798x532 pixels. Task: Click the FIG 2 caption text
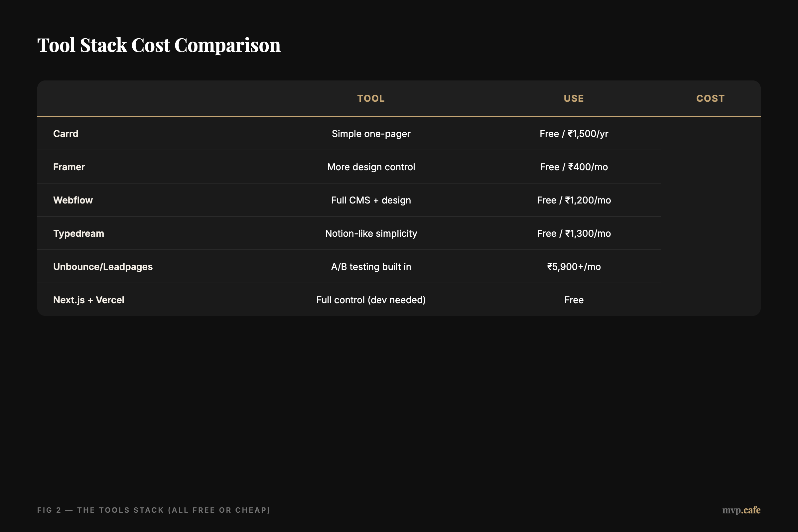point(154,510)
